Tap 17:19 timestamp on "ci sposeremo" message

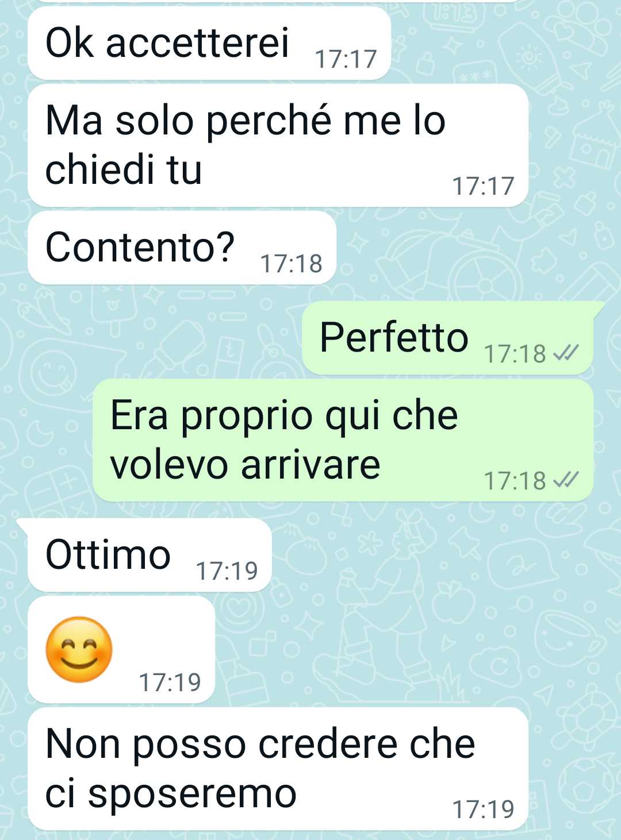[484, 810]
